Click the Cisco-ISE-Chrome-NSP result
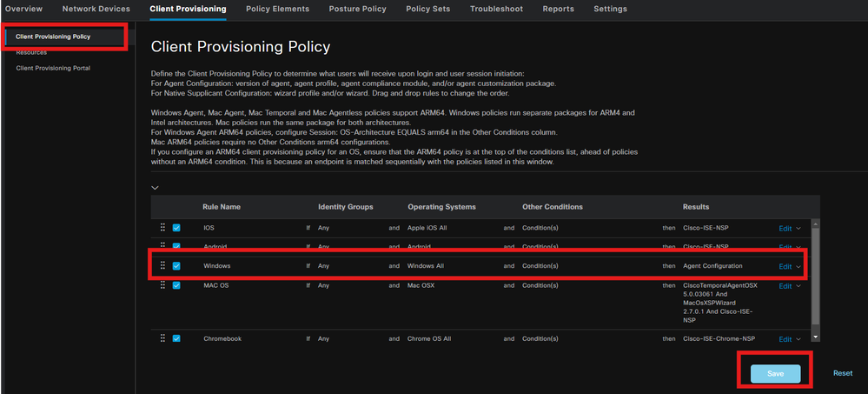 coord(719,338)
